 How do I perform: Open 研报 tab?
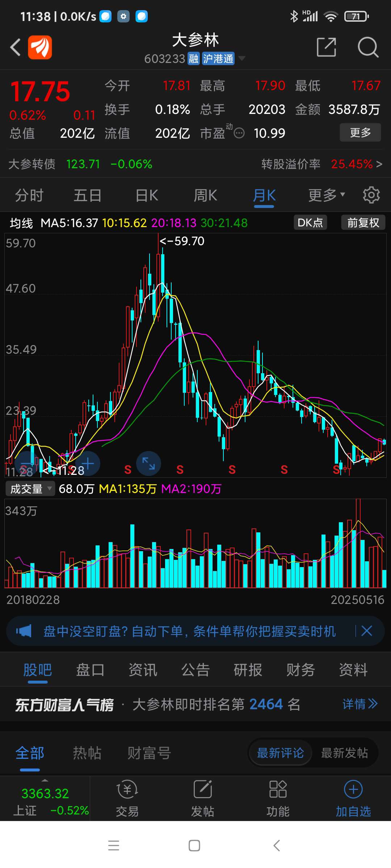coord(248,670)
